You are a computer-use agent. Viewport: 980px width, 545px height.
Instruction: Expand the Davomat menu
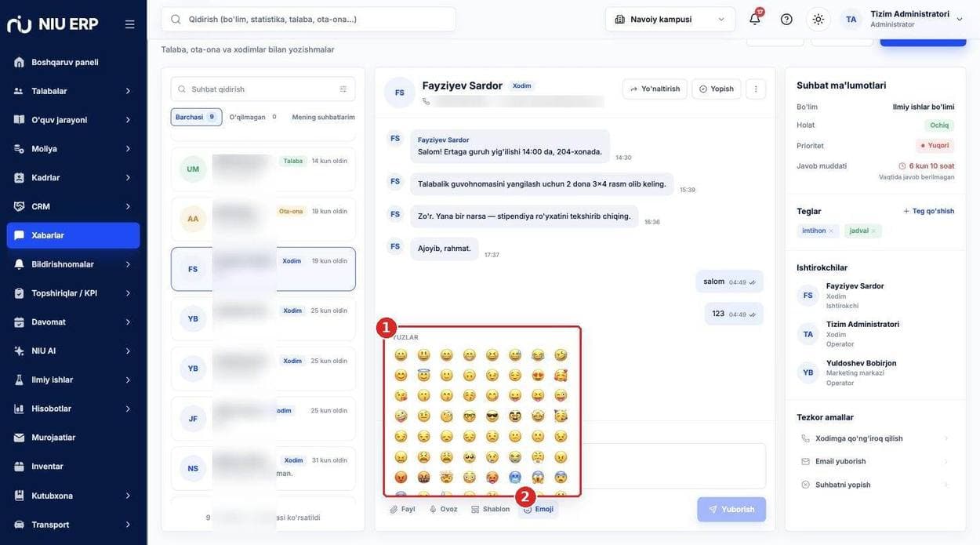pyautogui.click(x=73, y=322)
